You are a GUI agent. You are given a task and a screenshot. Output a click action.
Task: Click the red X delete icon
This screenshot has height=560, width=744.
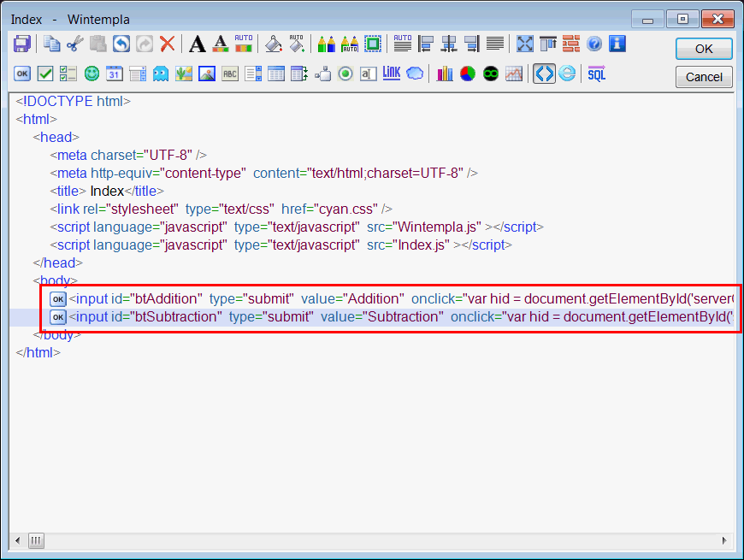167,44
